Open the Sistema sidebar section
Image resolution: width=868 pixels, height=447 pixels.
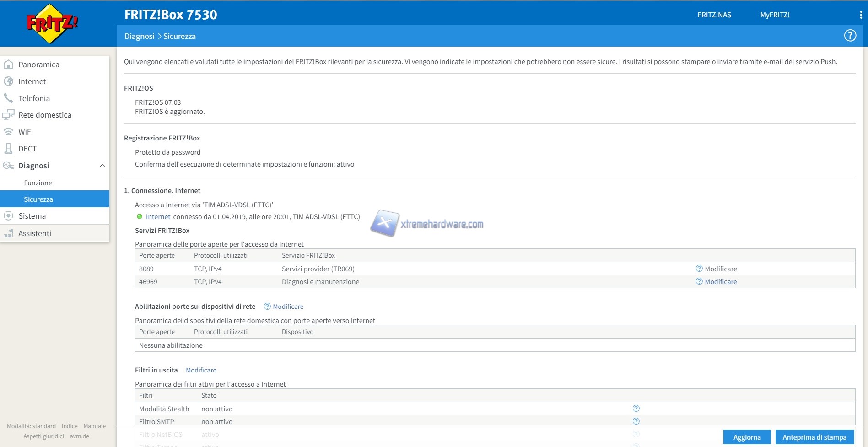[32, 216]
